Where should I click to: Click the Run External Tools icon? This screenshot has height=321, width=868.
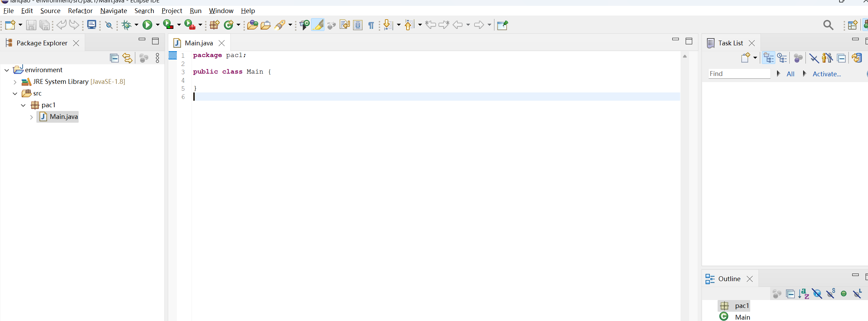[x=190, y=25]
